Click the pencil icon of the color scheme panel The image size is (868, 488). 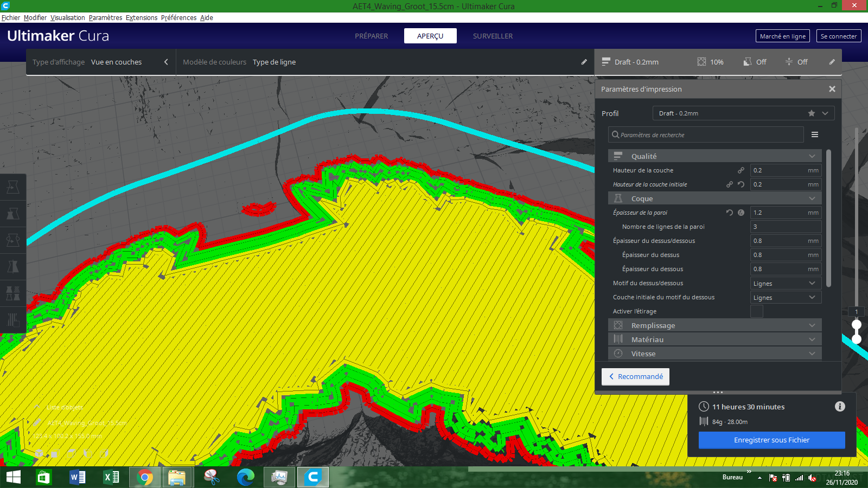pyautogui.click(x=584, y=62)
